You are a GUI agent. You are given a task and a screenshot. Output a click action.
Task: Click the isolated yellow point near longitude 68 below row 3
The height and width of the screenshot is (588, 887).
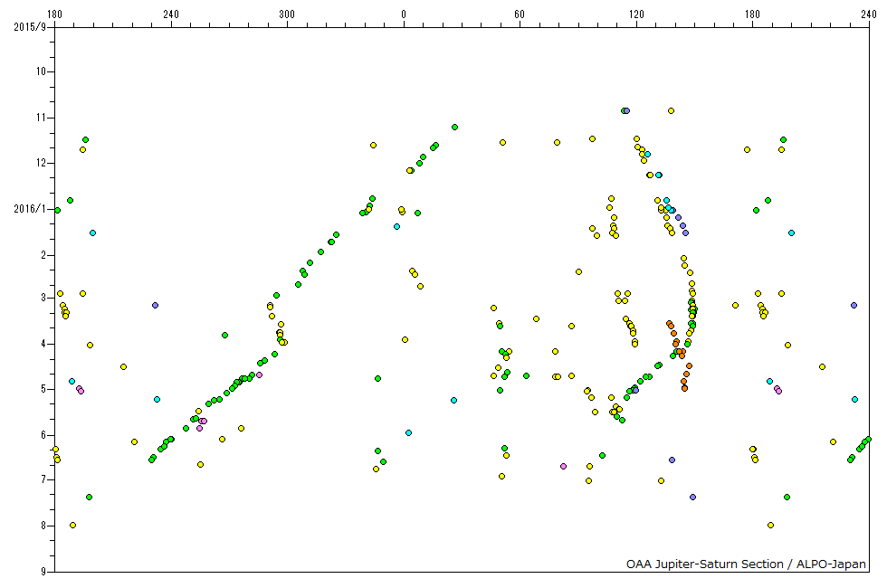click(536, 318)
